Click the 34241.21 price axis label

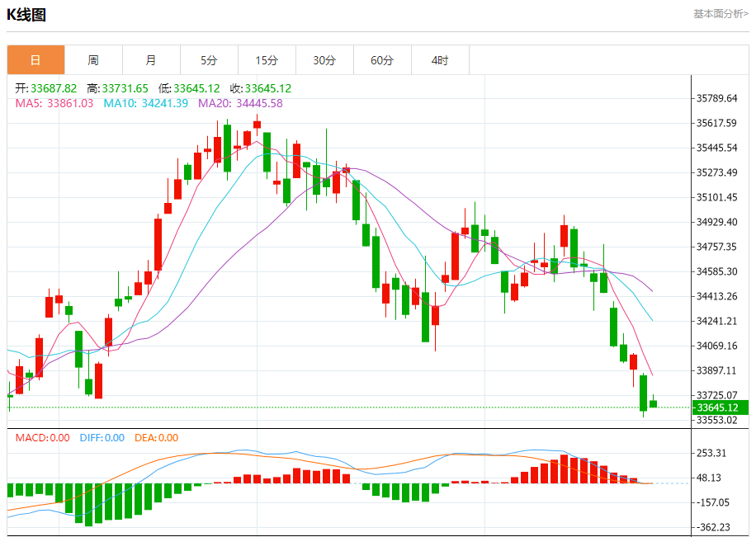[717, 321]
